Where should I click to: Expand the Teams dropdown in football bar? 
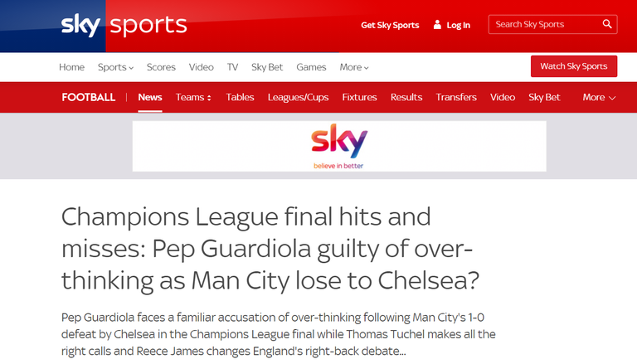[x=193, y=97]
